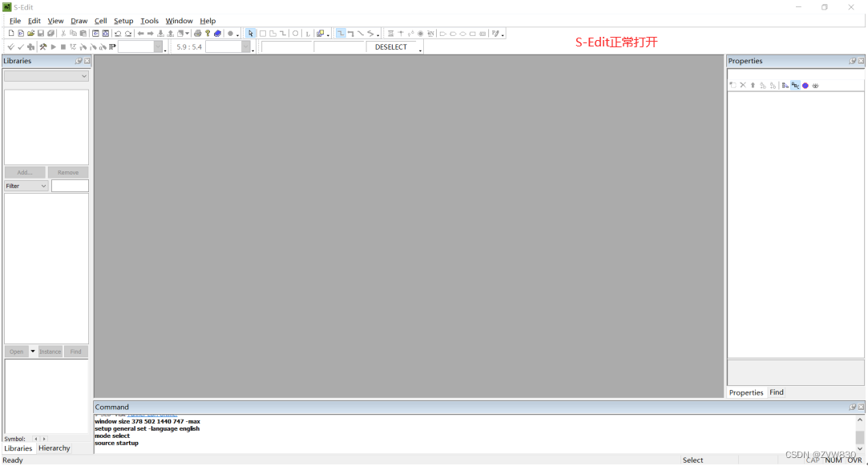Click the Instance button

pyautogui.click(x=50, y=352)
